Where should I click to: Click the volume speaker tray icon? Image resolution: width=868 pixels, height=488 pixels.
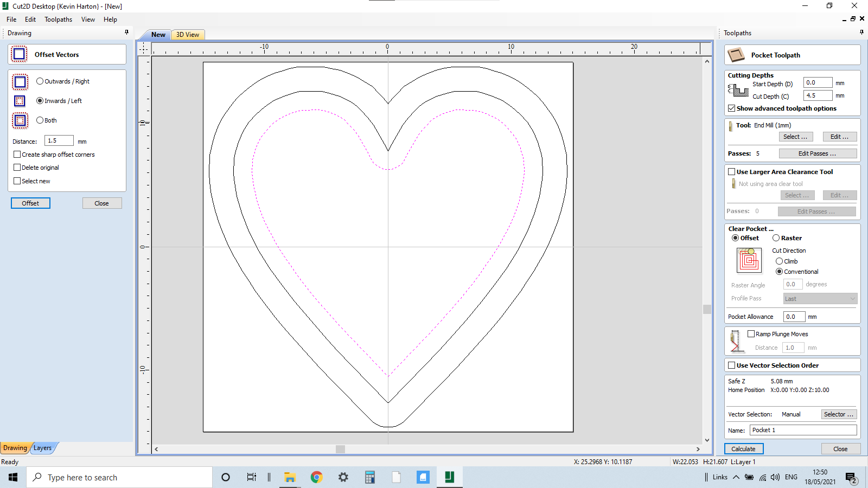pyautogui.click(x=775, y=477)
